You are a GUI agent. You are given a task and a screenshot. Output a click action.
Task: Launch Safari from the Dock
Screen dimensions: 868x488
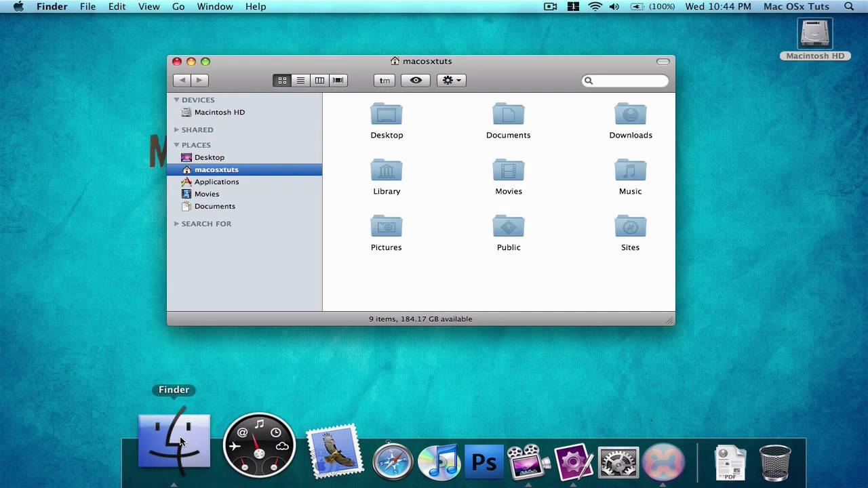tap(393, 462)
